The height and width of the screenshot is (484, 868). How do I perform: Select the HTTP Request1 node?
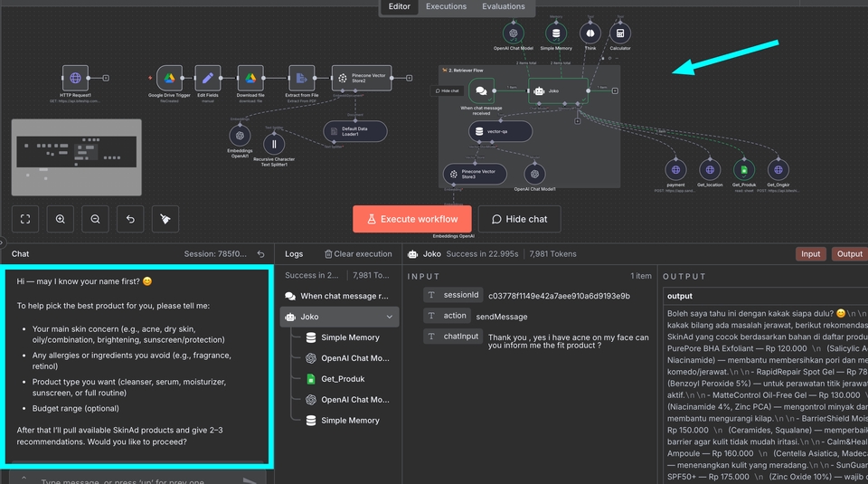click(x=76, y=79)
